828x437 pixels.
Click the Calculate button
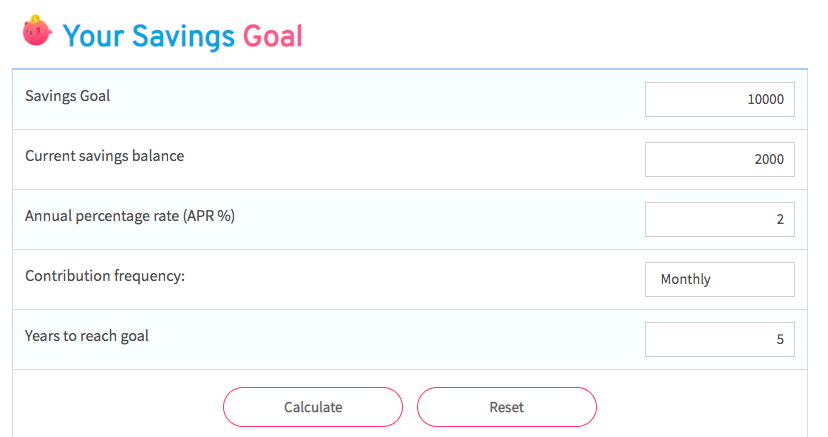[313, 407]
